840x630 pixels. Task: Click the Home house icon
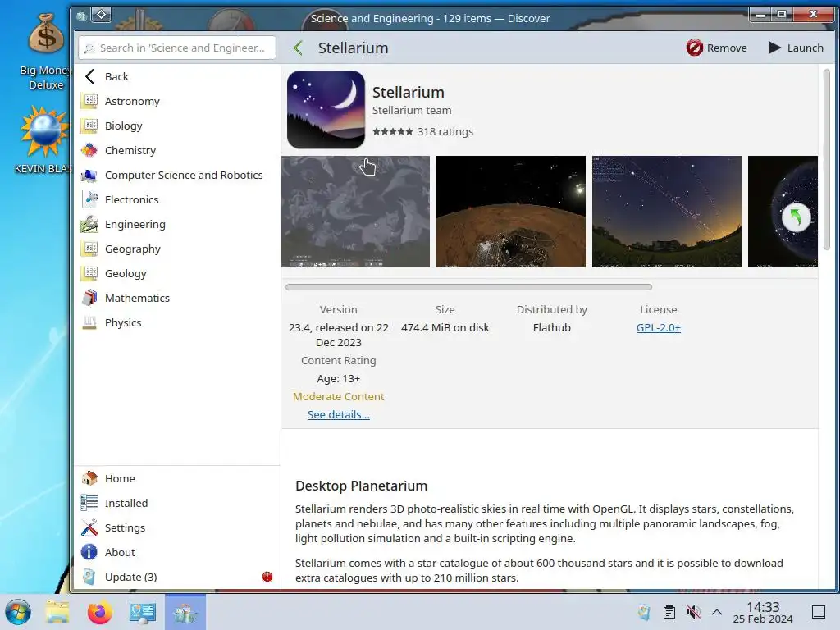pyautogui.click(x=89, y=478)
